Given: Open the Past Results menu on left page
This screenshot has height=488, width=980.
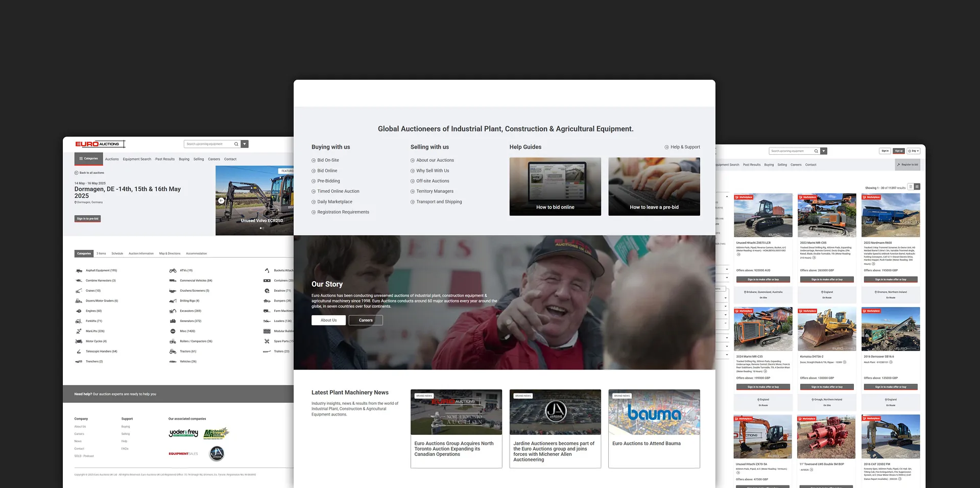Looking at the screenshot, I should pyautogui.click(x=165, y=159).
